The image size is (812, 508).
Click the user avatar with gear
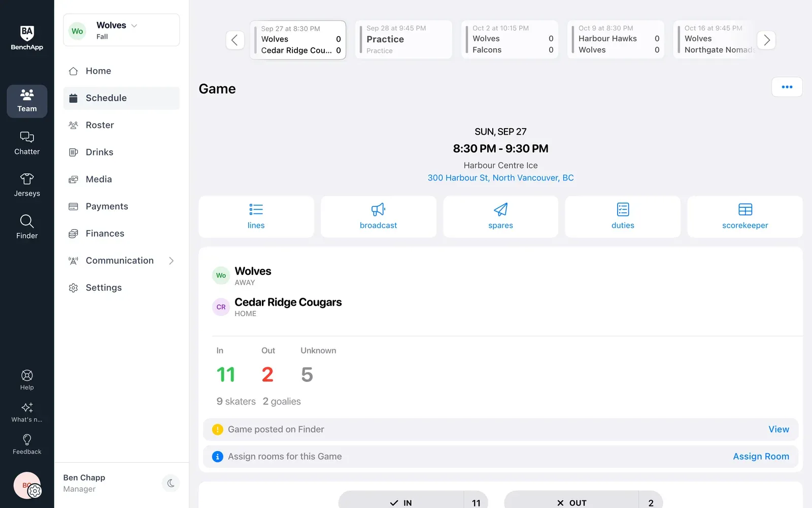[27, 486]
